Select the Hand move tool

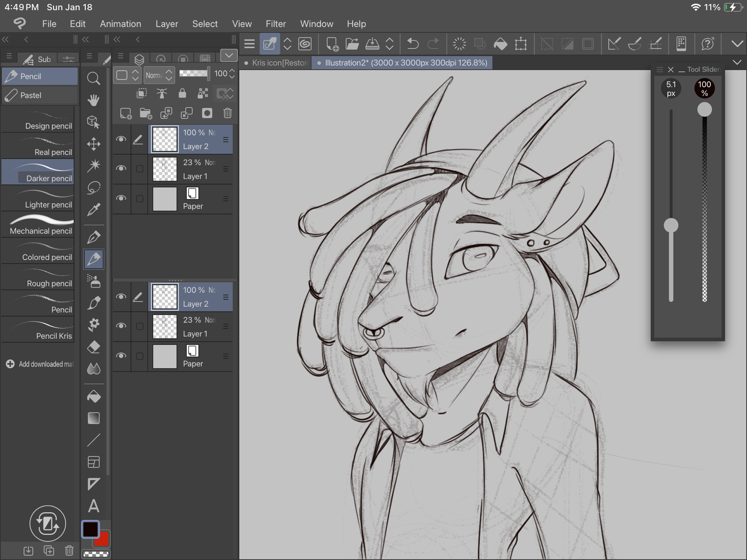click(x=93, y=100)
